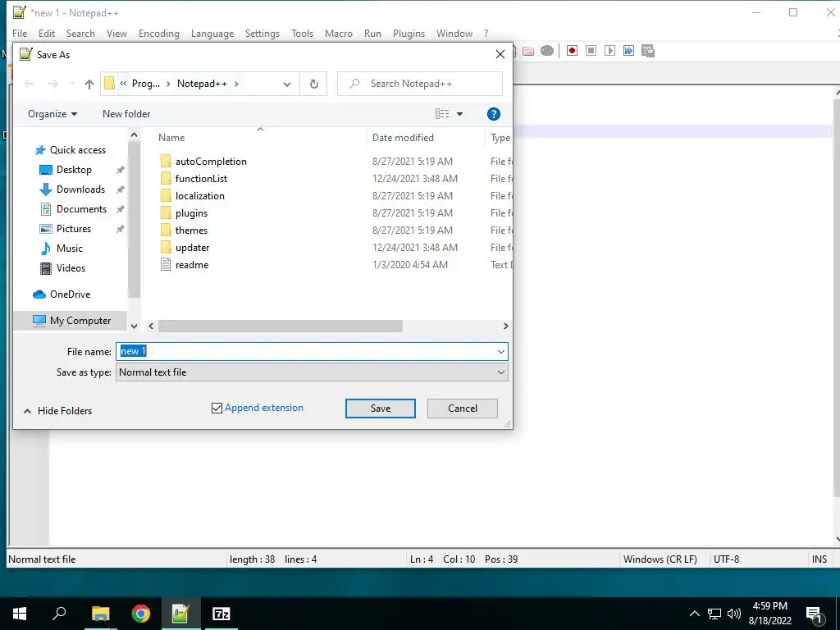The image size is (840, 630).
Task: Open notification center icon
Action: pyautogui.click(x=814, y=614)
